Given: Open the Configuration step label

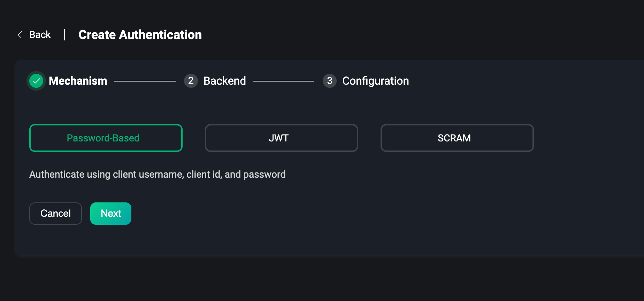Looking at the screenshot, I should 375,81.
